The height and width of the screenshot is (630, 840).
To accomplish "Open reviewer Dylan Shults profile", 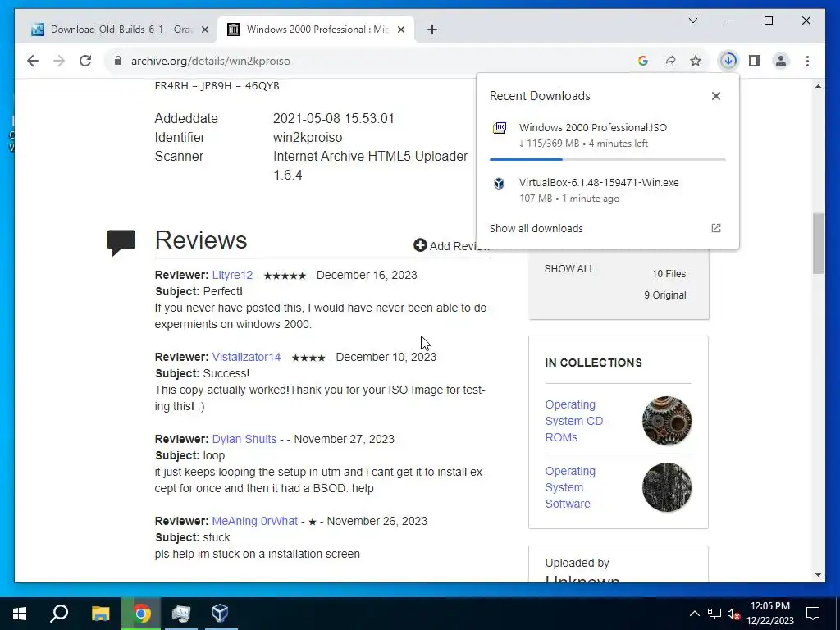I will [x=244, y=439].
